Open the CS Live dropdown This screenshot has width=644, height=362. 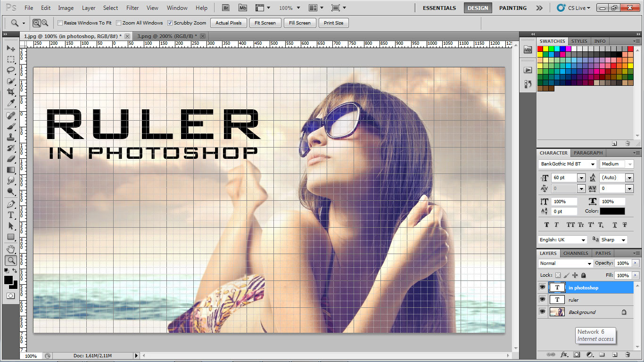pos(573,8)
